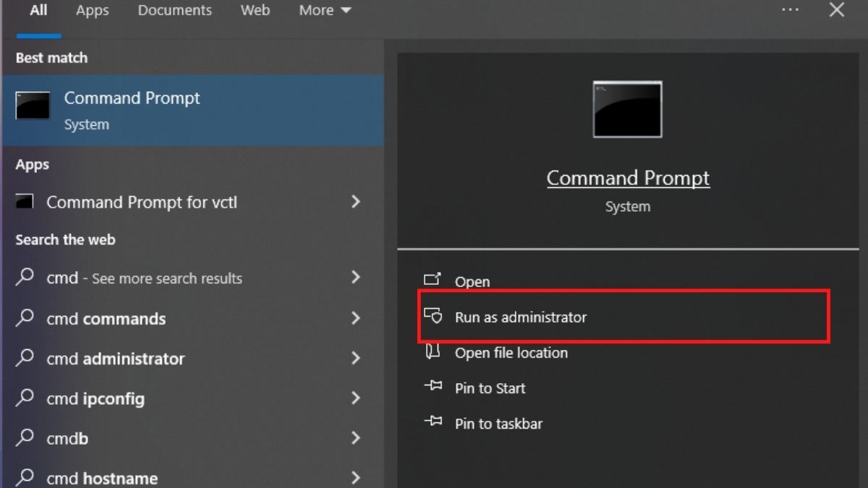The width and height of the screenshot is (868, 488).
Task: Click the search icon beside cmd commands
Action: (25, 317)
